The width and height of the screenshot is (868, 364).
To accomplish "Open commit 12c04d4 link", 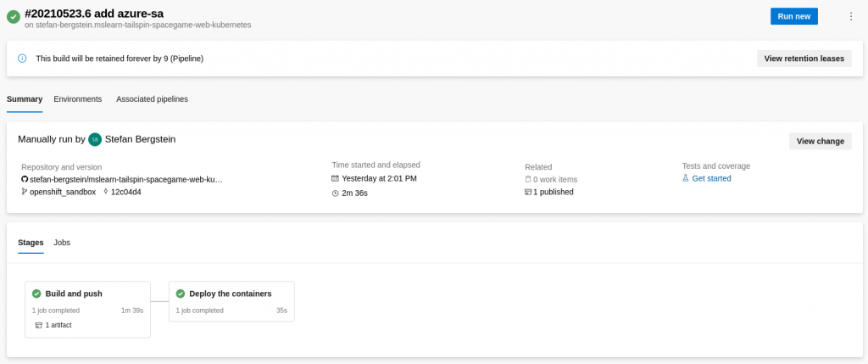I will (125, 192).
